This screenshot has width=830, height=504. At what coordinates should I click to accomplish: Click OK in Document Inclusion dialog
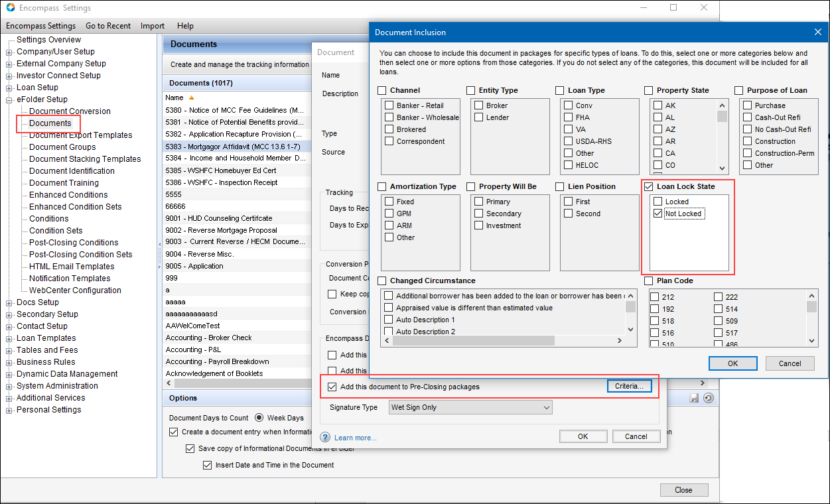point(732,363)
